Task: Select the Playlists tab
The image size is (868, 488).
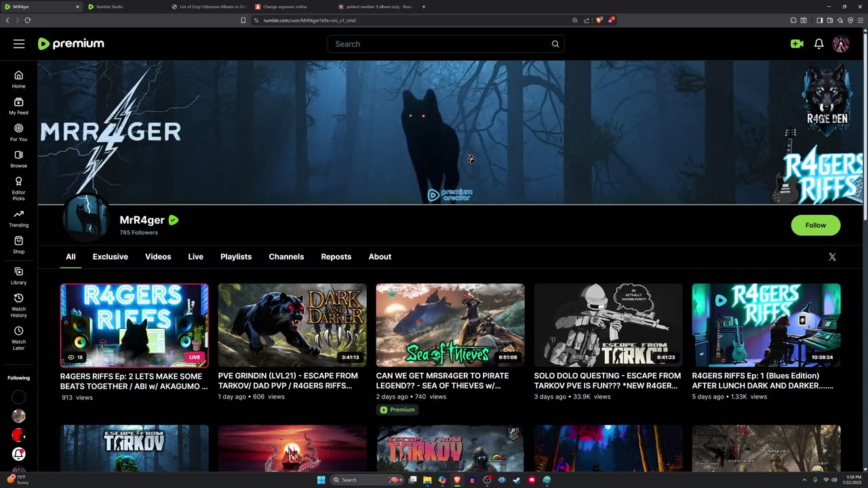Action: (236, 257)
